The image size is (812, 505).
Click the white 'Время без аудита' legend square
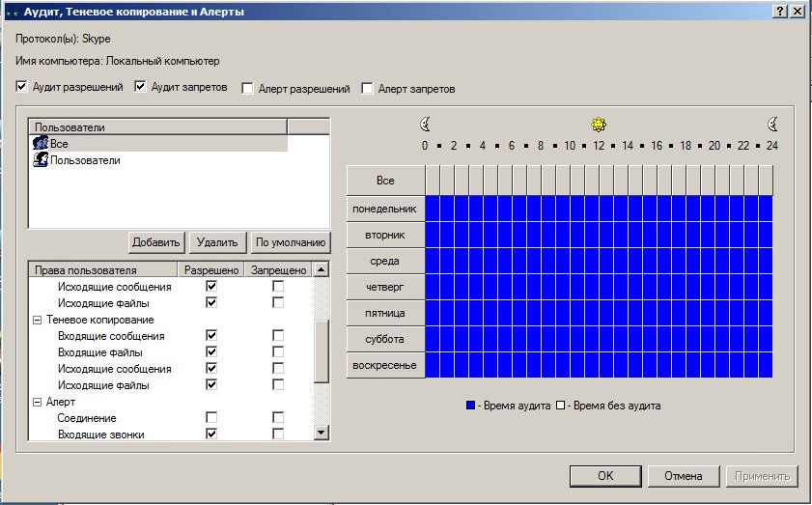560,405
